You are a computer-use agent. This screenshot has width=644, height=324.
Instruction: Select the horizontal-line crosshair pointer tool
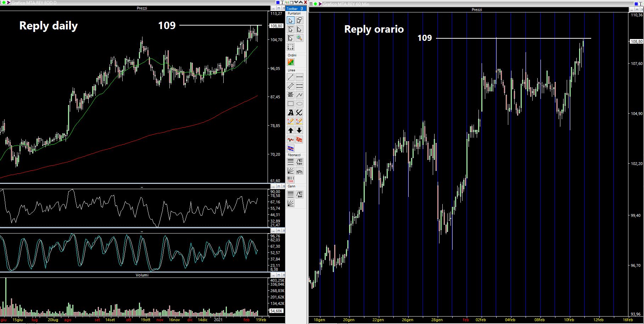[x=291, y=29]
